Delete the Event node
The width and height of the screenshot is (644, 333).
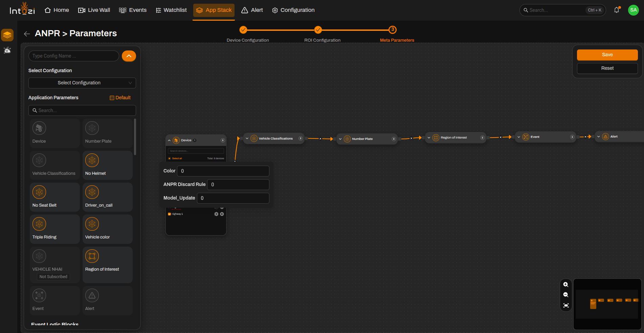[x=572, y=137]
